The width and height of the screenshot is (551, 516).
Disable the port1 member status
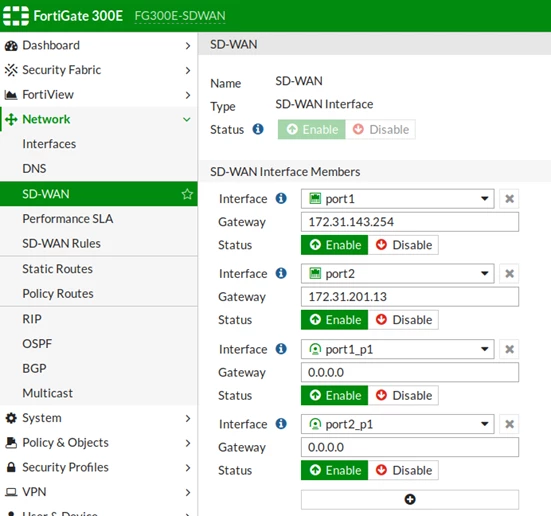point(403,245)
